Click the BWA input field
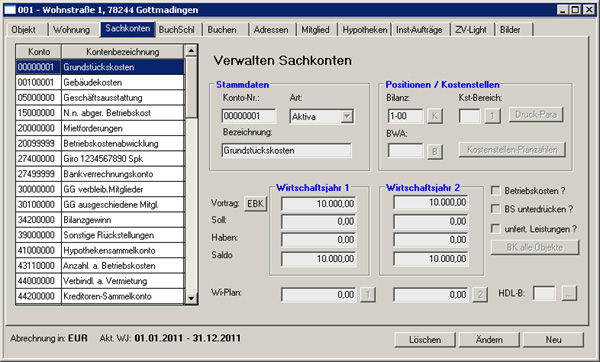 pos(405,150)
